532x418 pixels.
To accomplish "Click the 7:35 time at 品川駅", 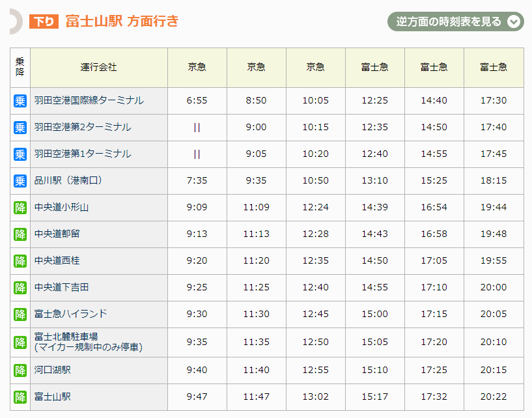I will [x=197, y=180].
